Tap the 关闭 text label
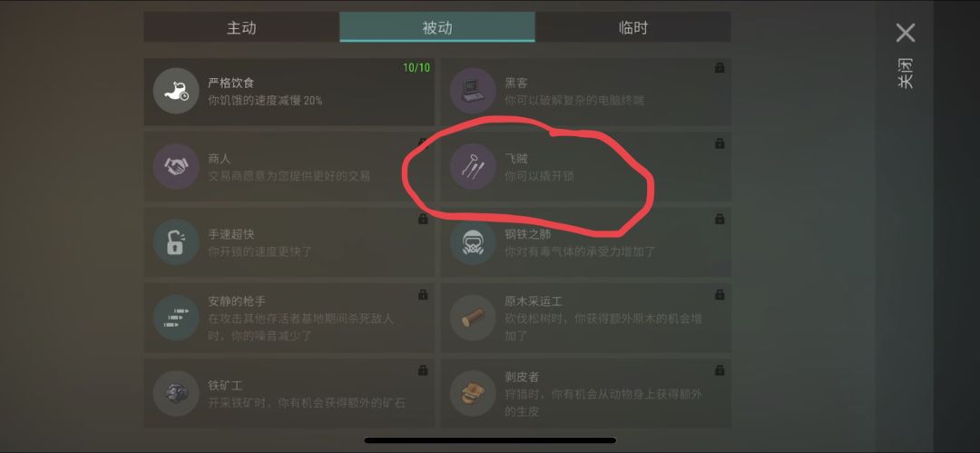Image resolution: width=980 pixels, height=453 pixels. point(905,74)
